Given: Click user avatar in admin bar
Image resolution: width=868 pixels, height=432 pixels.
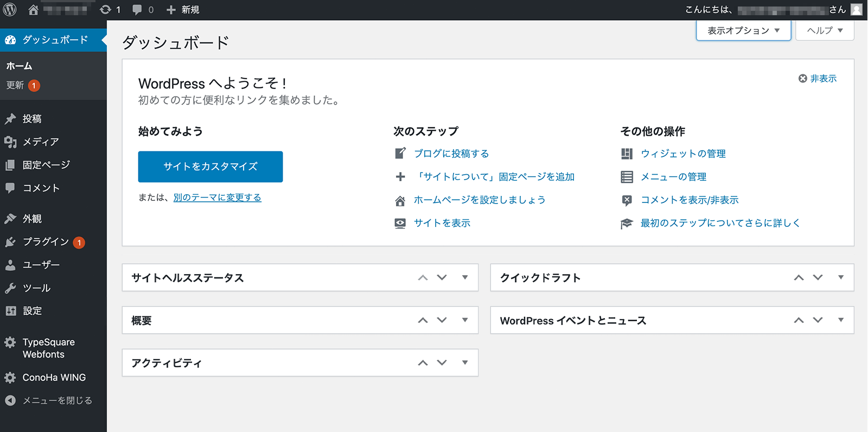Looking at the screenshot, I should 857,10.
